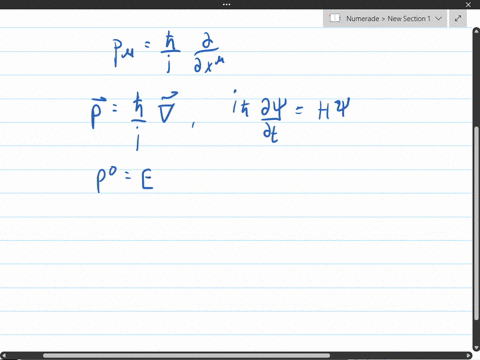The width and height of the screenshot is (480, 360).
Task: Click the New Section 1 breadcrumb
Action: point(409,18)
